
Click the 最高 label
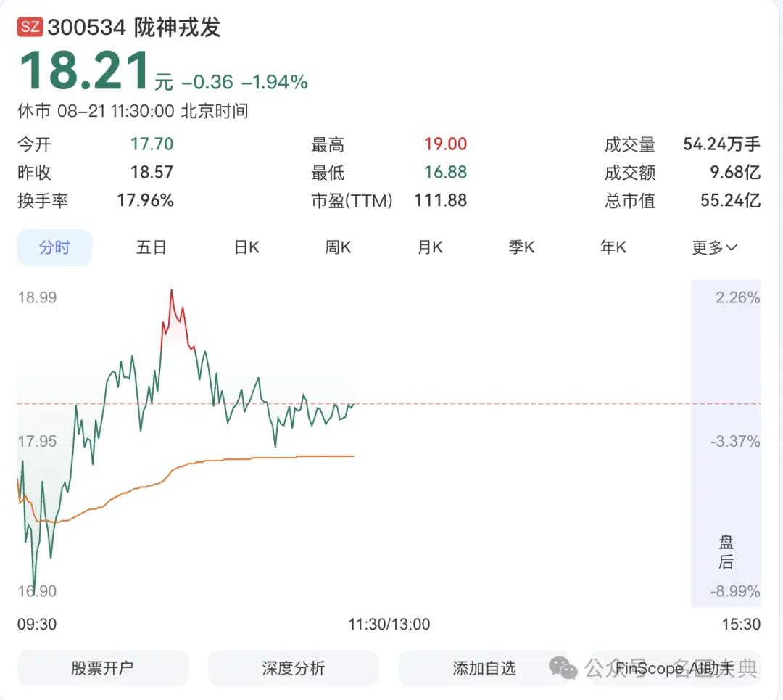328,145
